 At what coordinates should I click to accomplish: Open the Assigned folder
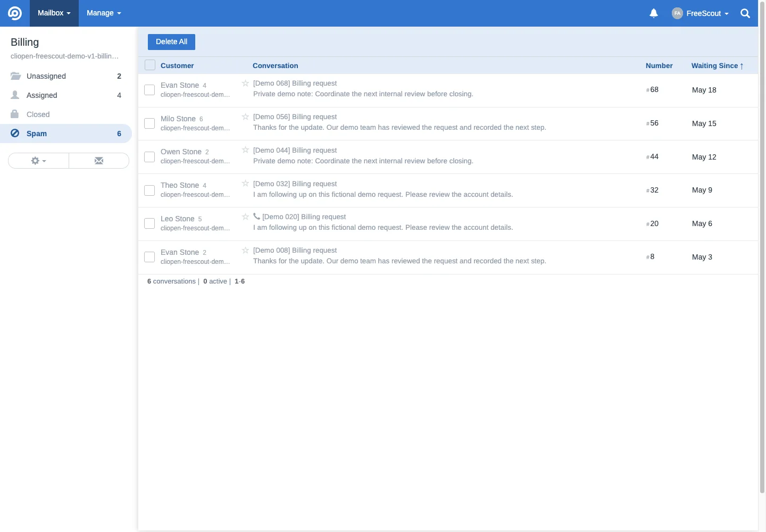66,95
